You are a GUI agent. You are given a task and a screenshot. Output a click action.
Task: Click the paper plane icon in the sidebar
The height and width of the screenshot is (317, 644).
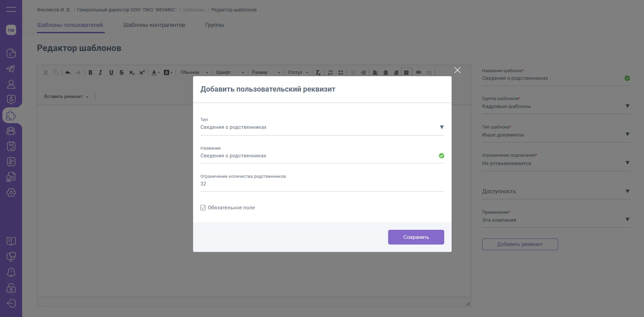pos(11,69)
